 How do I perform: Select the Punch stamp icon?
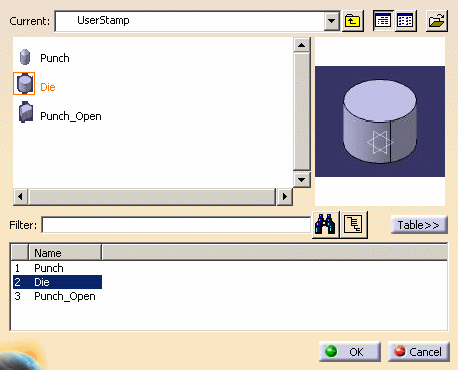point(25,57)
